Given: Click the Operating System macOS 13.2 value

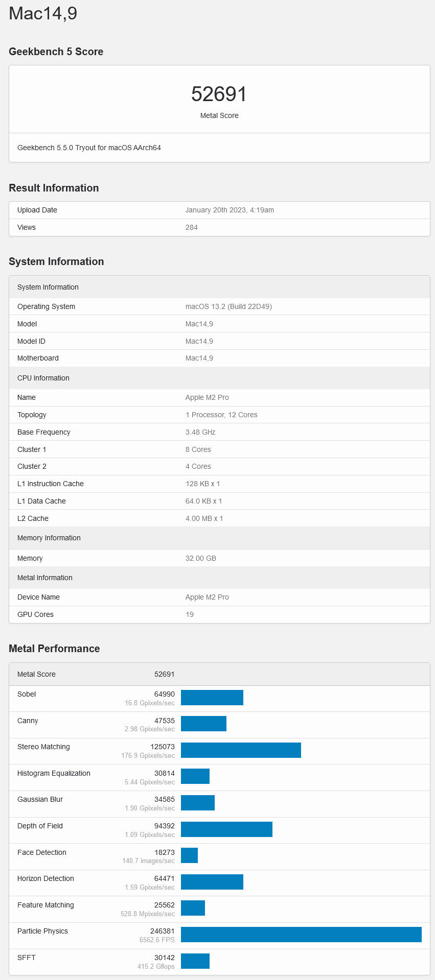Looking at the screenshot, I should (x=228, y=306).
